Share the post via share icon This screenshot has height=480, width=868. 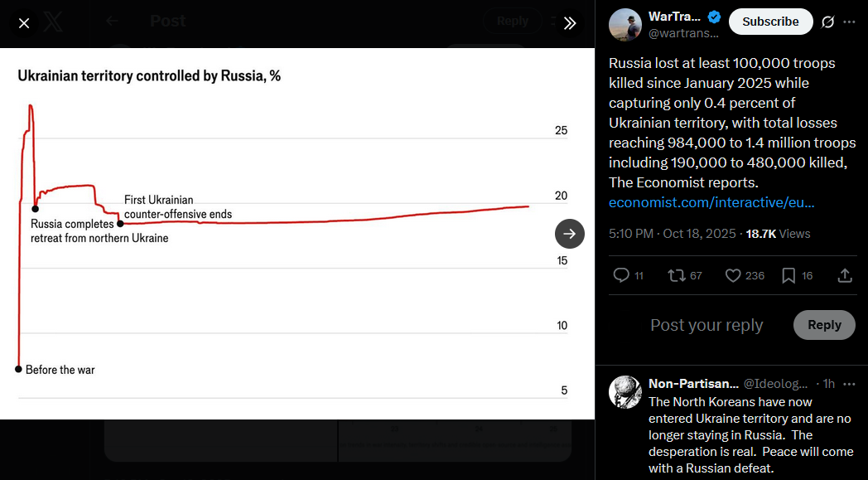(845, 275)
